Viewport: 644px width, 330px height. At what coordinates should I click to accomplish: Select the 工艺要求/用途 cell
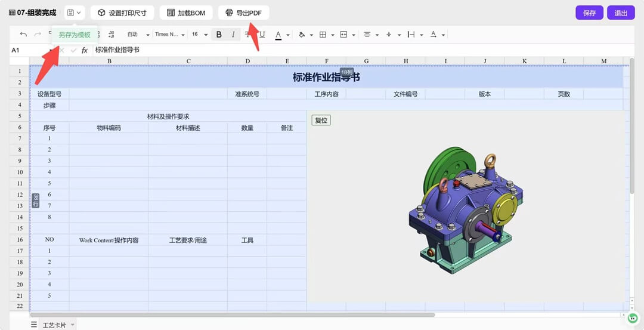[x=188, y=240]
